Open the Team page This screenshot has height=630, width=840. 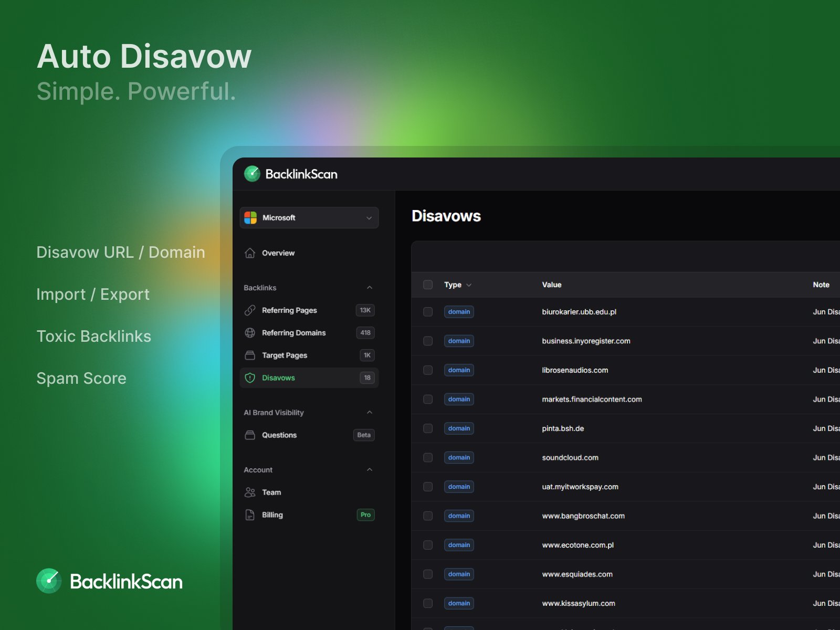pyautogui.click(x=309, y=492)
